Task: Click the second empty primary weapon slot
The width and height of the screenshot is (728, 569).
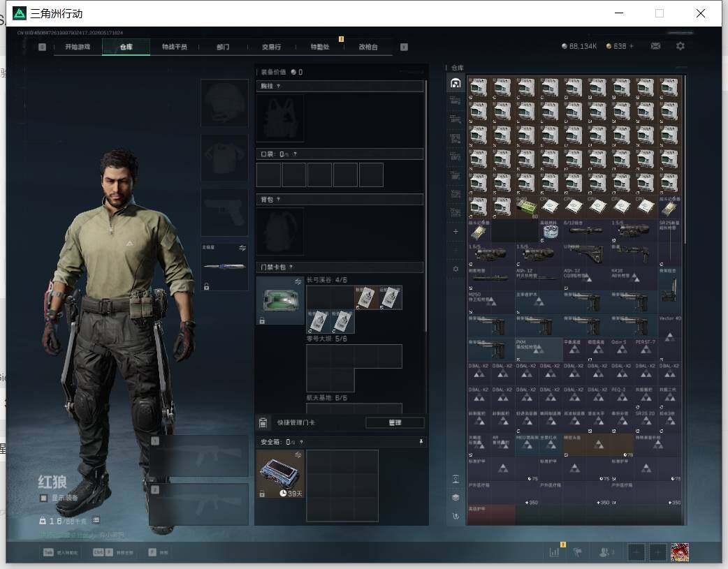Action: coord(198,505)
